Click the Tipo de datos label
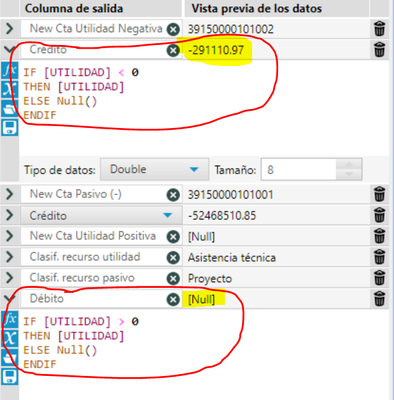Viewport: 394px width, 400px height. (60, 170)
